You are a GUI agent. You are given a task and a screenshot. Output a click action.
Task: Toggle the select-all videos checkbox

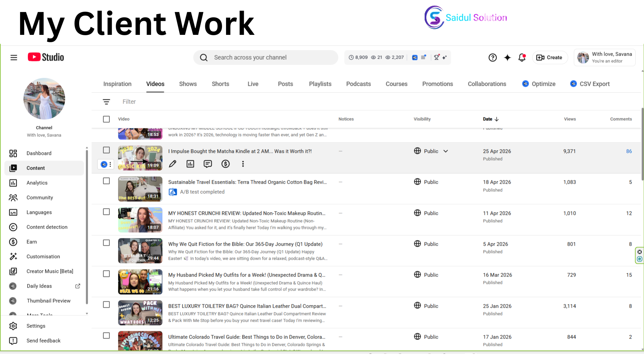pyautogui.click(x=106, y=119)
